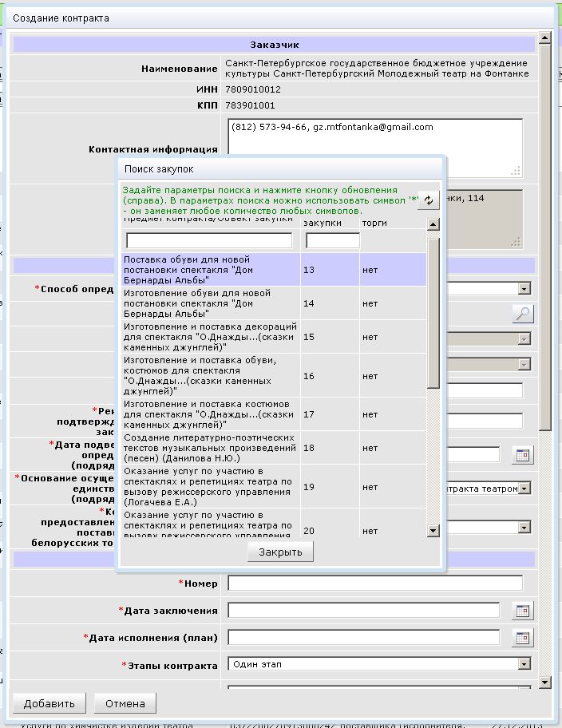This screenshot has width=562, height=728.
Task: Expand the Этапы контракта dropdown showing Один этап
Action: 524,664
